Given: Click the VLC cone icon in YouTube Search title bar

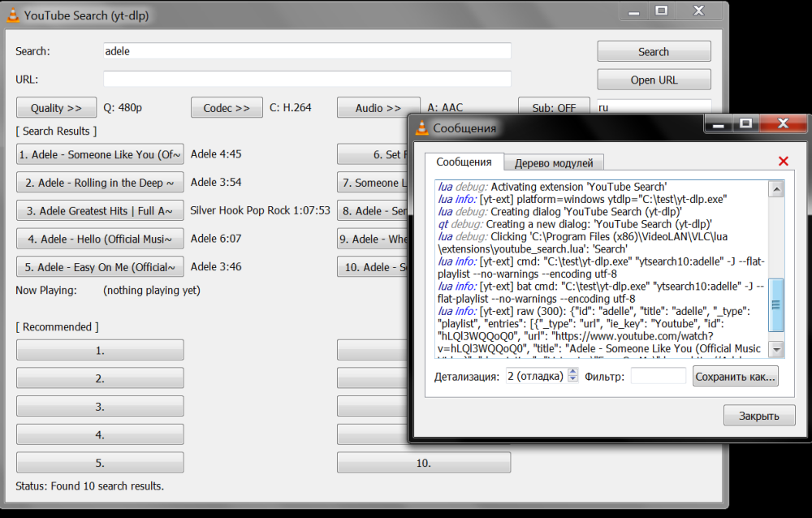Looking at the screenshot, I should 12,15.
